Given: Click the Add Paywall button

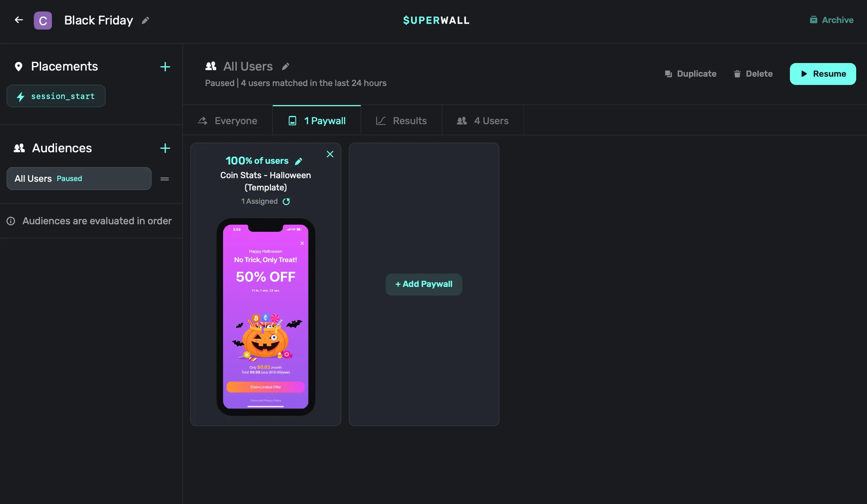Looking at the screenshot, I should point(424,284).
